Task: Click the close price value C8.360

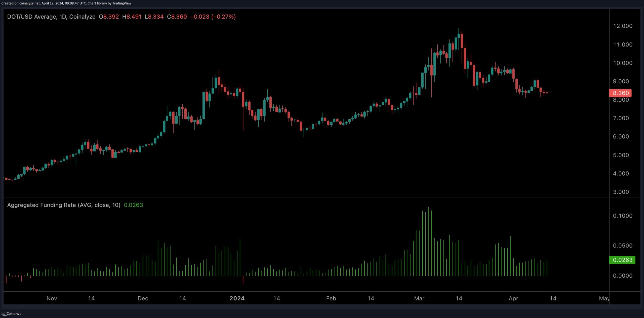Action: 177,17
